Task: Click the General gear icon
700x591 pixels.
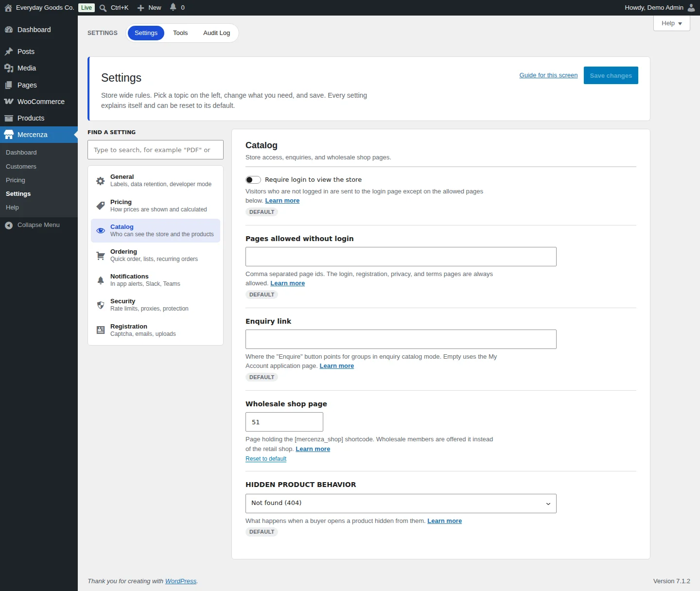Action: point(101,181)
